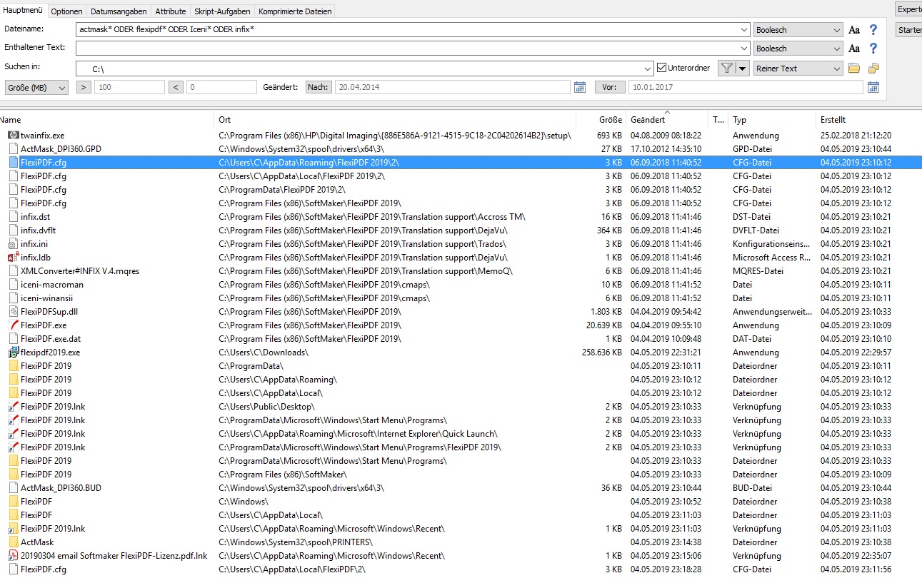Expand the Dateiname history dropdown
The image size is (922, 588).
click(744, 30)
